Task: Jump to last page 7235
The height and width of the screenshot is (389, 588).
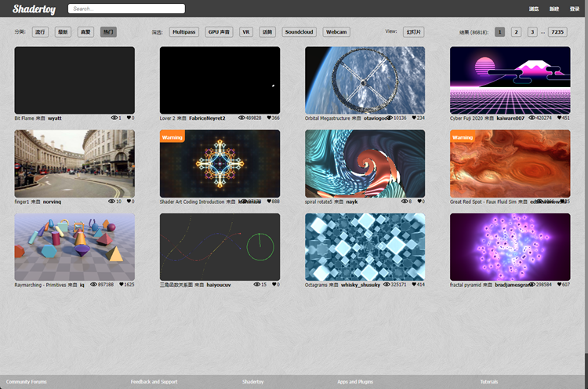Action: (557, 32)
